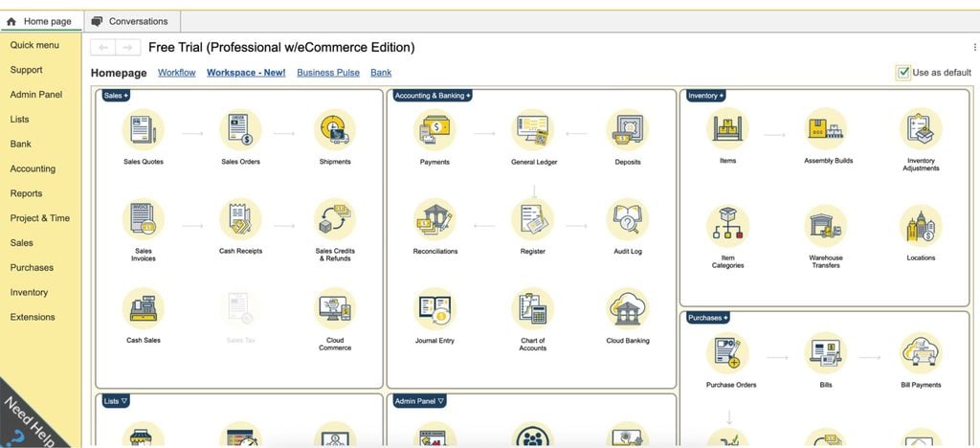This screenshot has width=980, height=448.
Task: Open the Warehouse Transfers icon
Action: [x=826, y=226]
